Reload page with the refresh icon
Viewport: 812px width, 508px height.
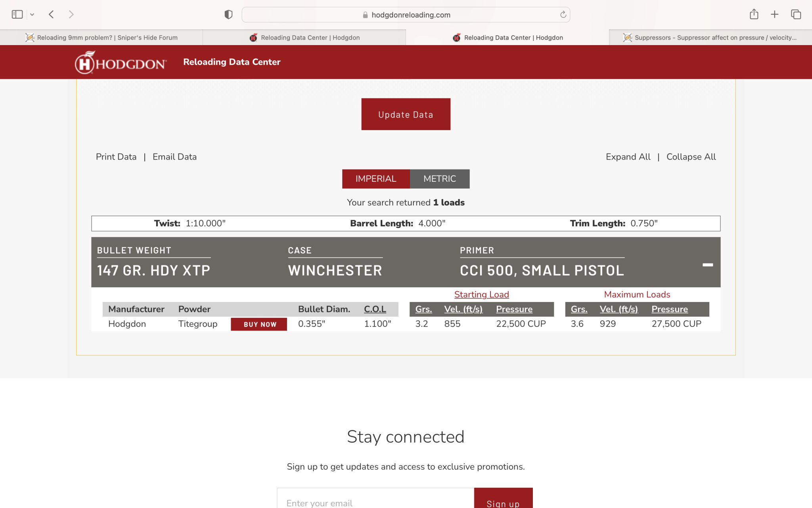(x=563, y=15)
